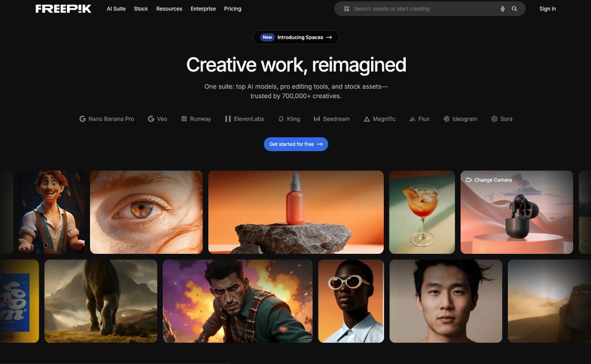Expand the Stock menu
The width and height of the screenshot is (591, 364).
tap(140, 9)
